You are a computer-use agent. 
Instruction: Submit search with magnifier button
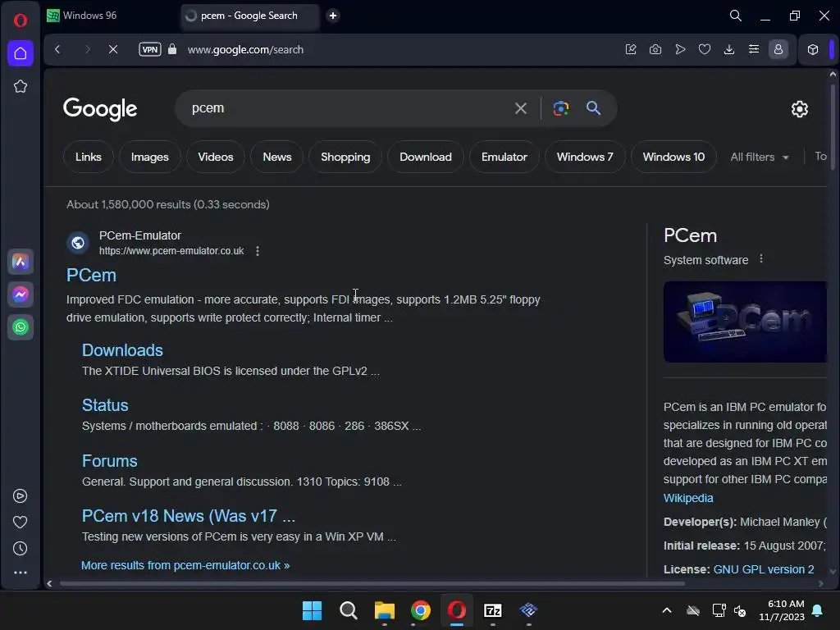(x=593, y=108)
